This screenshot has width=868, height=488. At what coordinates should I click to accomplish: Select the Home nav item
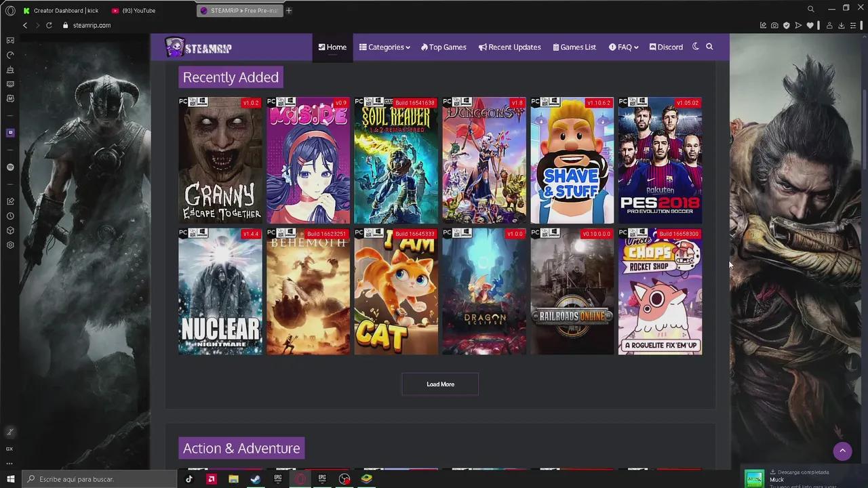click(332, 47)
